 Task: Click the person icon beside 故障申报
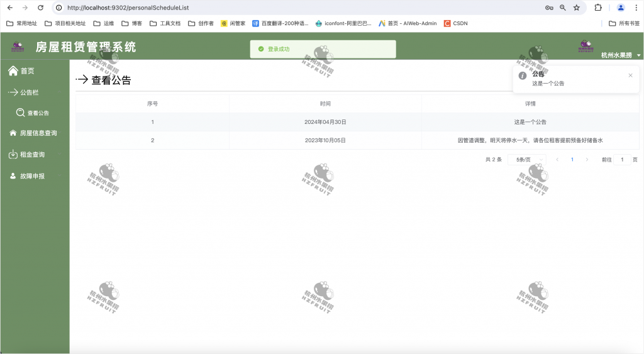click(x=13, y=176)
